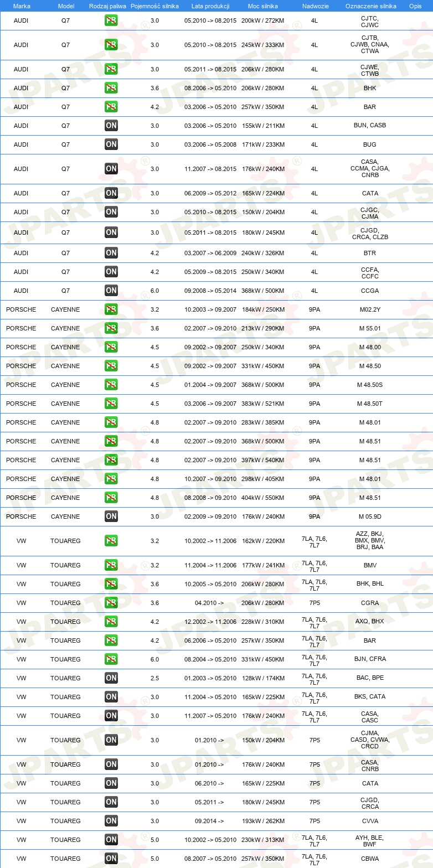The image size is (433, 868).
Task: Click the Oznaczenie silnika column header
Action: 370,6
